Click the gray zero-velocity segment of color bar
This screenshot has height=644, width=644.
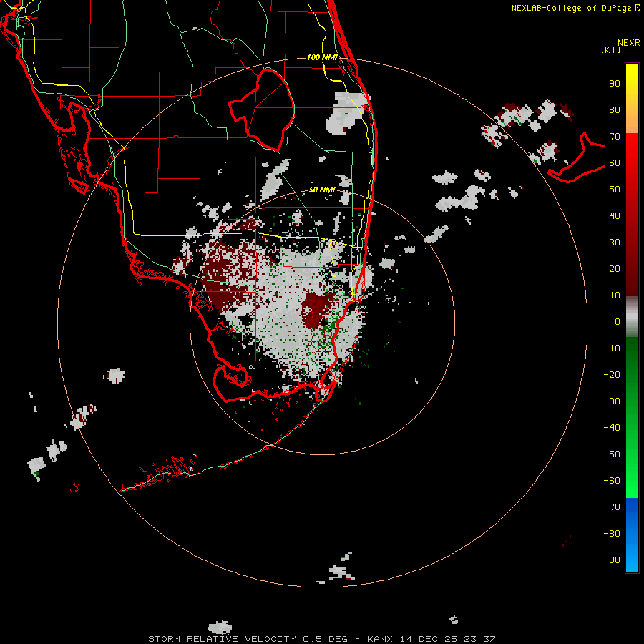click(632, 317)
